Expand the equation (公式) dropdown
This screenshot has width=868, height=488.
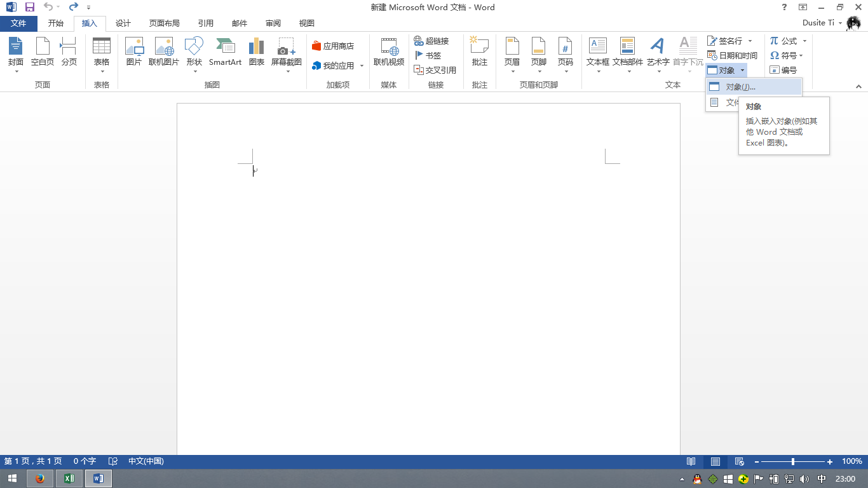coord(804,41)
